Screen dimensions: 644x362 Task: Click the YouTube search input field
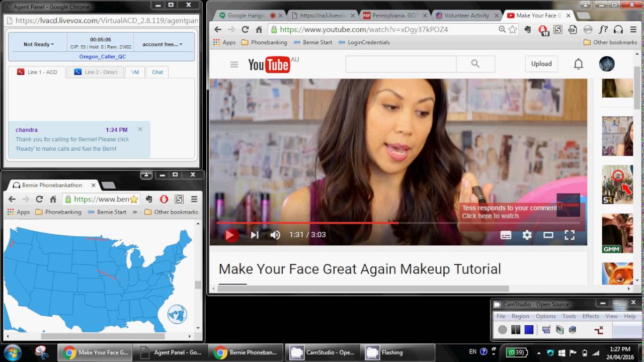click(400, 64)
